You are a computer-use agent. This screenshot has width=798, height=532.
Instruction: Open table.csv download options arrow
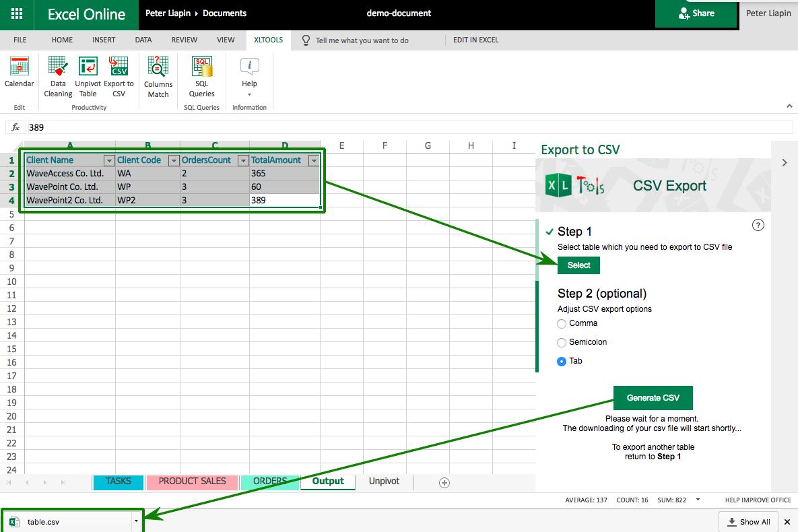[x=136, y=521]
